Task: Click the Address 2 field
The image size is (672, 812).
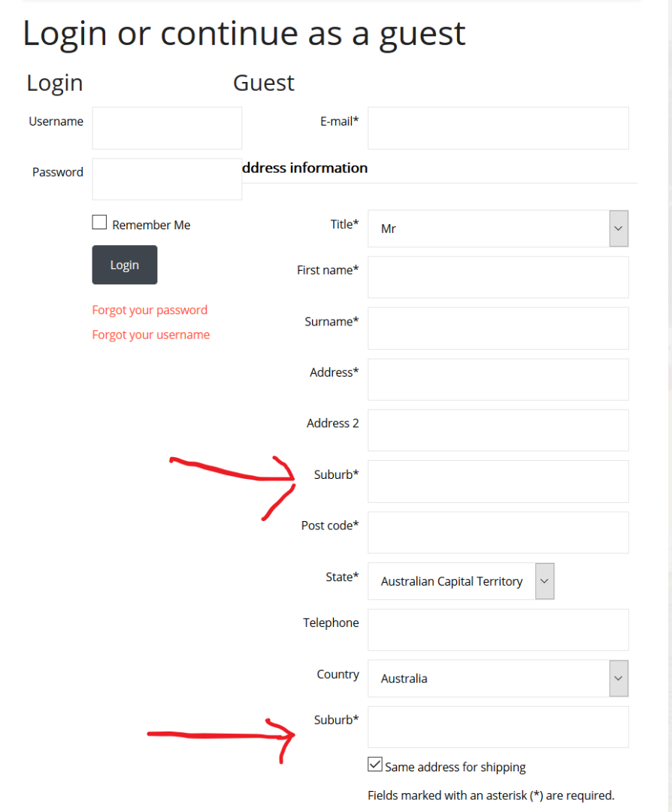Action: click(x=498, y=430)
